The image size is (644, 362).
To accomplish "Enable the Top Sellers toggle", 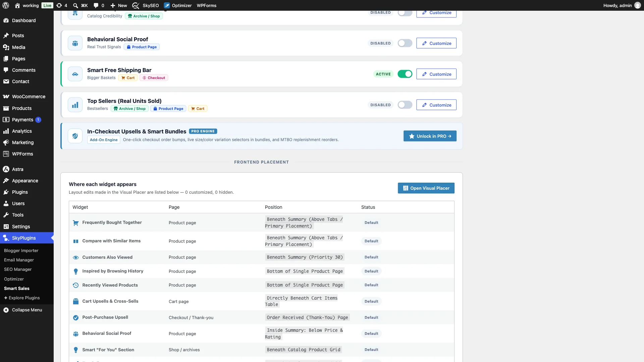I will pyautogui.click(x=405, y=105).
